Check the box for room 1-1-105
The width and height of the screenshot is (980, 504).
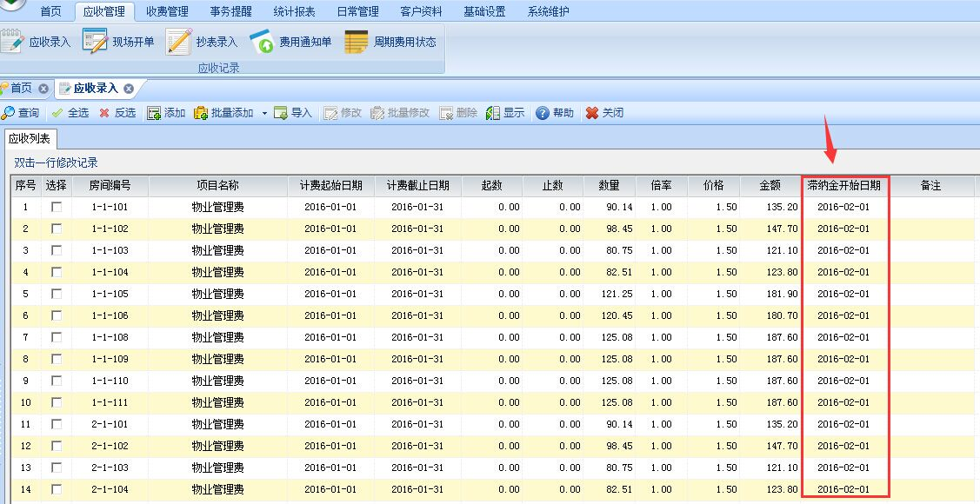point(57,294)
